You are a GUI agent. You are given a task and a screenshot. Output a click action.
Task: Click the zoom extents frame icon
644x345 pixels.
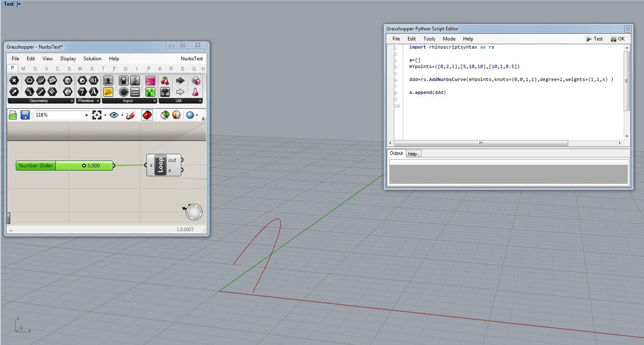coord(97,115)
